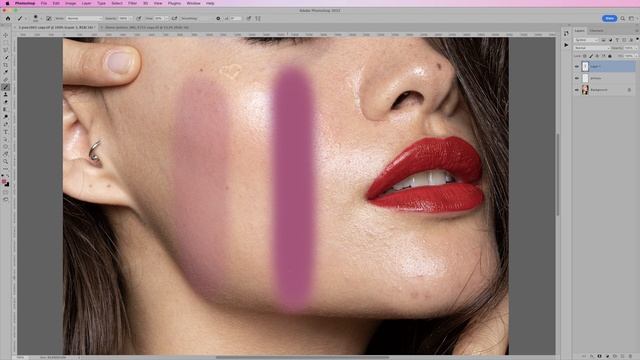Swap foreground and background colors
This screenshot has width=640, height=360.
pos(8,176)
